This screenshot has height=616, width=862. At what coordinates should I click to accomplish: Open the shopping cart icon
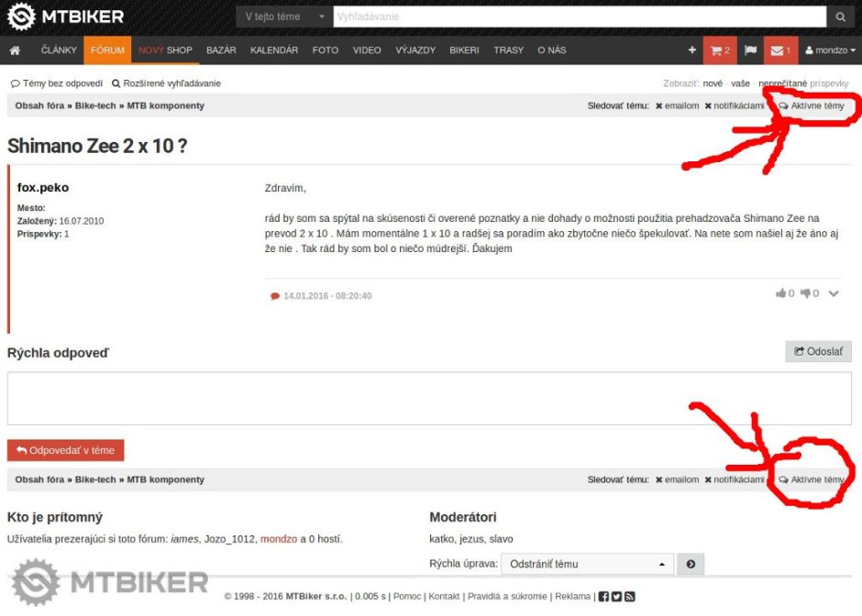point(720,50)
